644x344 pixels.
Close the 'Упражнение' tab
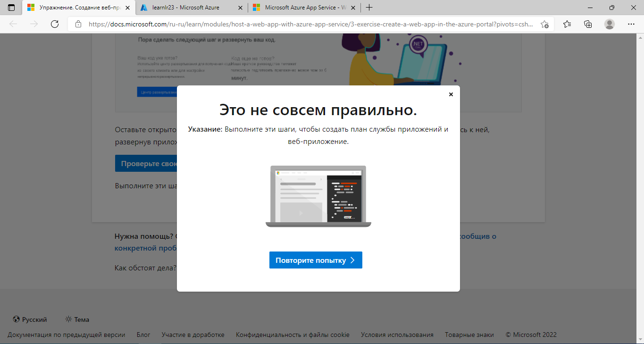127,8
